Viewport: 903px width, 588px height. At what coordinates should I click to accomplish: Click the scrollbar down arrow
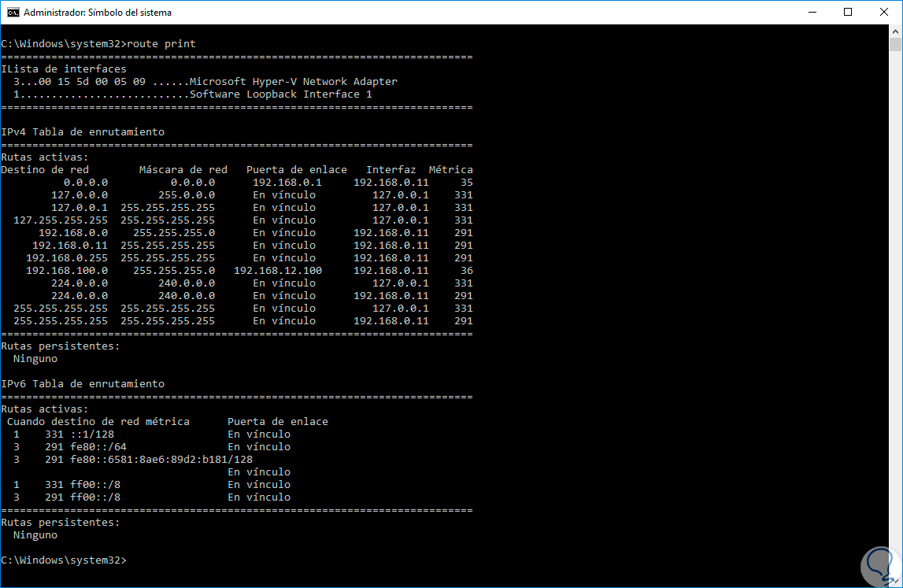[x=895, y=580]
